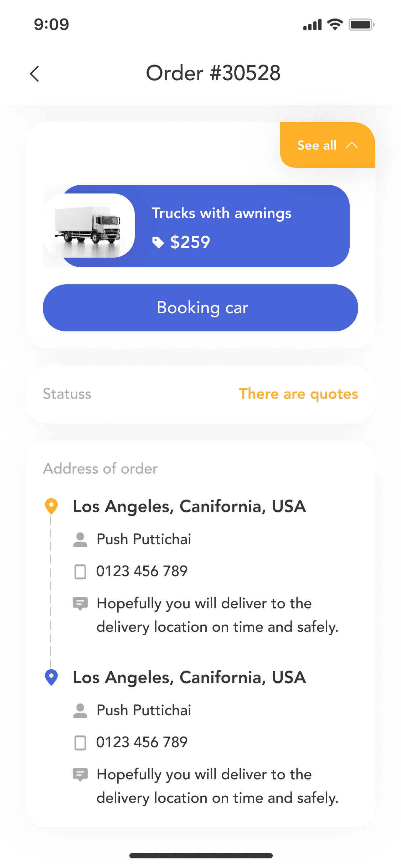Click phone icon in the destination address
Screen dimensions: 401x868
click(x=80, y=743)
